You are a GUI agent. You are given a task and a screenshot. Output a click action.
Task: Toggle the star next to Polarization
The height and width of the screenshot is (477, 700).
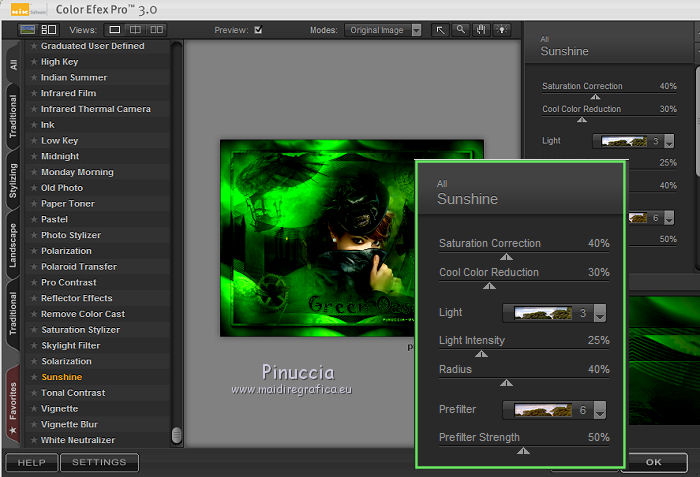33,251
